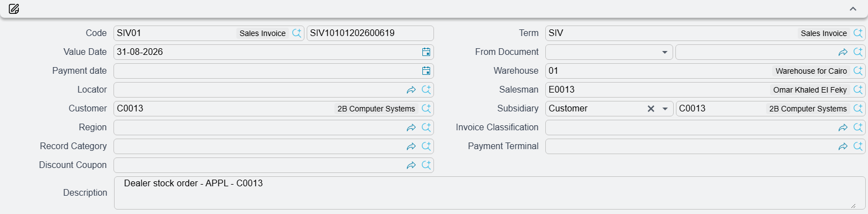This screenshot has height=214, width=868.
Task: Click the edit pencil icon at top left
Action: pyautogui.click(x=14, y=9)
